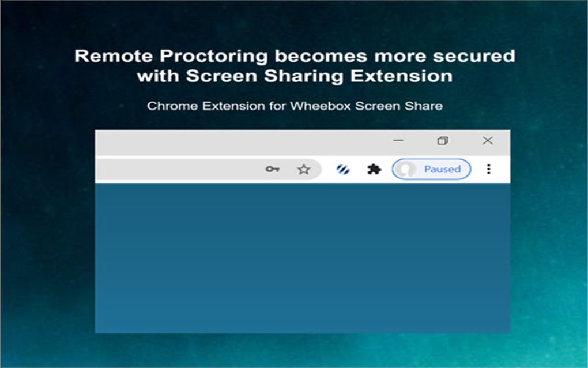Close the browser window with the X
Viewport: 588px width, 368px height.
[x=488, y=141]
